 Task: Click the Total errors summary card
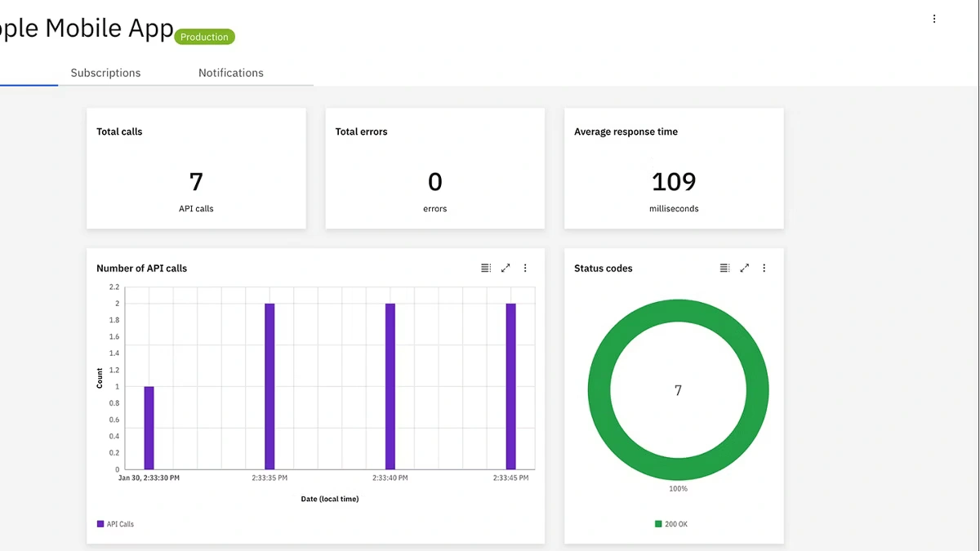434,167
